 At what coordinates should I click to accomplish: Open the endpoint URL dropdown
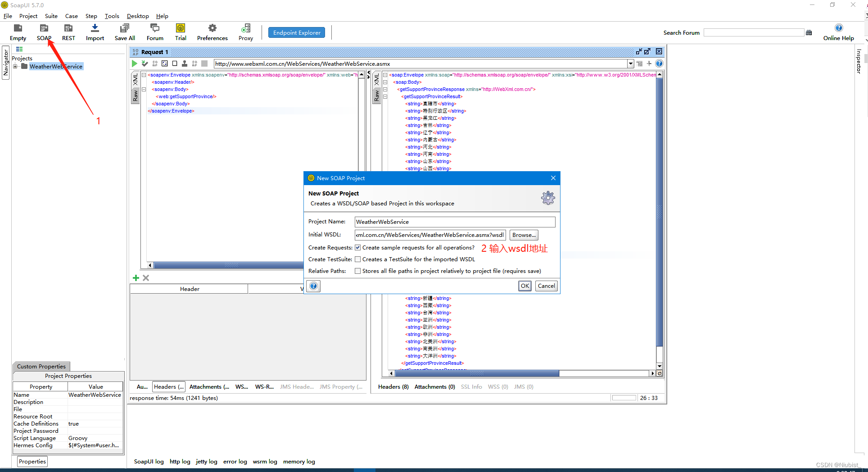point(631,64)
